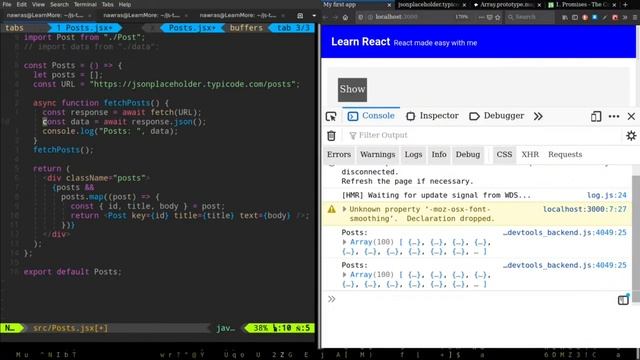Select vim tab 1 Posts.jsx+
Image resolution: width=640 pixels, height=360 pixels.
[84, 28]
